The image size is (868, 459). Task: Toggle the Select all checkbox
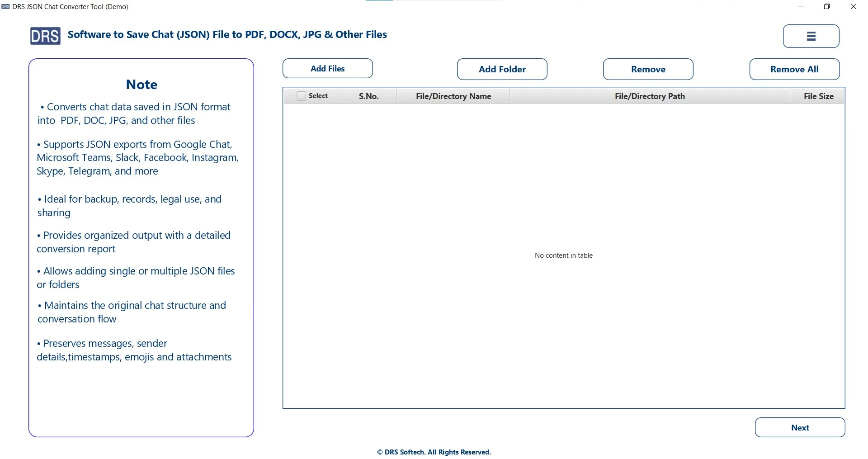[301, 96]
